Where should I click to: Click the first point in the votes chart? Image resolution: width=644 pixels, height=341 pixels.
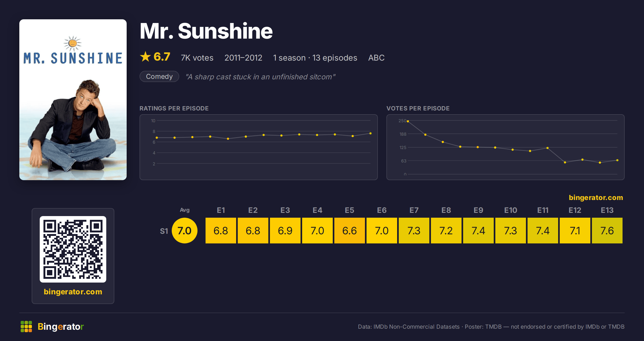pos(408,121)
